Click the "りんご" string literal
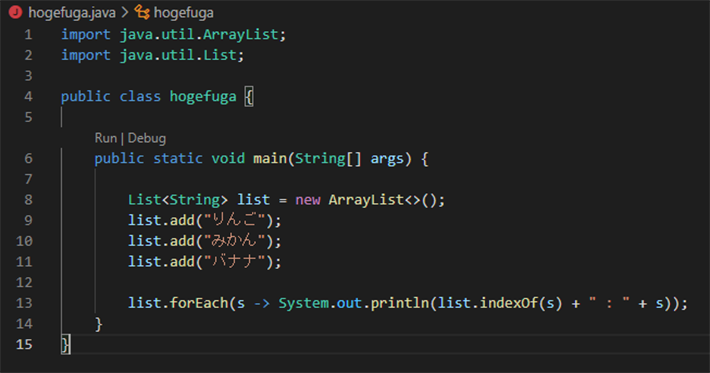Image resolution: width=710 pixels, height=373 pixels. (235, 220)
